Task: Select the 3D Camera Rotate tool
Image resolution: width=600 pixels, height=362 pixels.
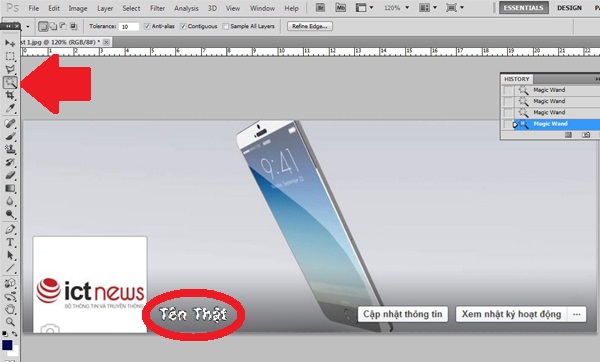Action: pos(10,296)
